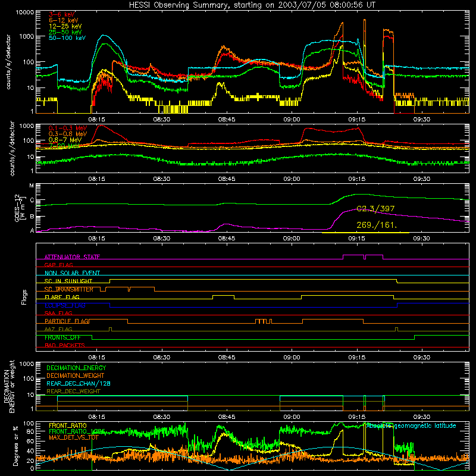
Task: Select the 50-100 keV legend label
Action: pos(67,38)
